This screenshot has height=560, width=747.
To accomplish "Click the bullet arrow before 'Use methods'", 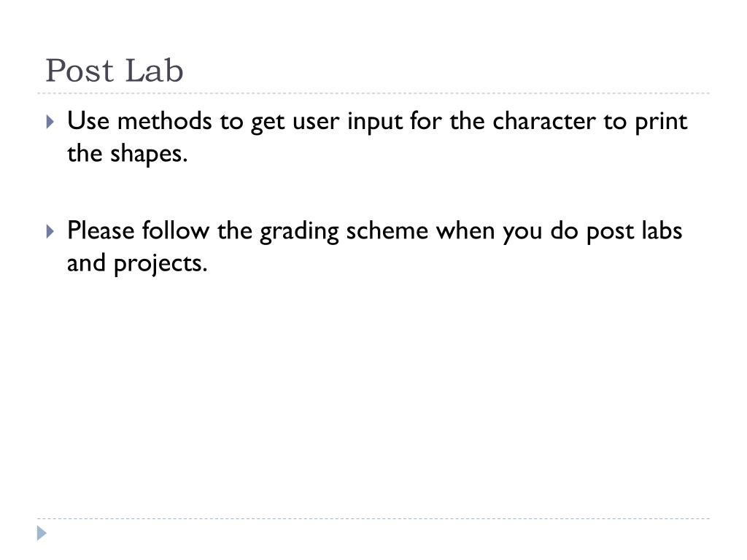I will pos(50,122).
